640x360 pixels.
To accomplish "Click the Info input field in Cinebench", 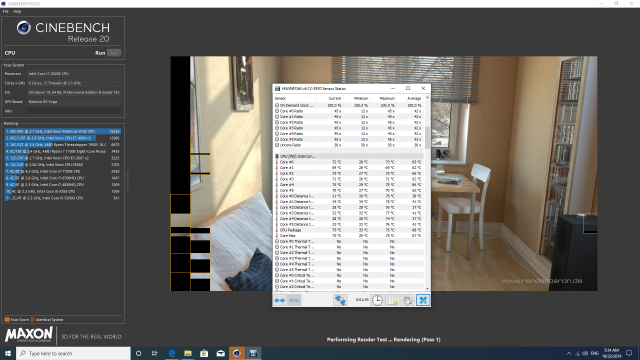I will pos(74,111).
